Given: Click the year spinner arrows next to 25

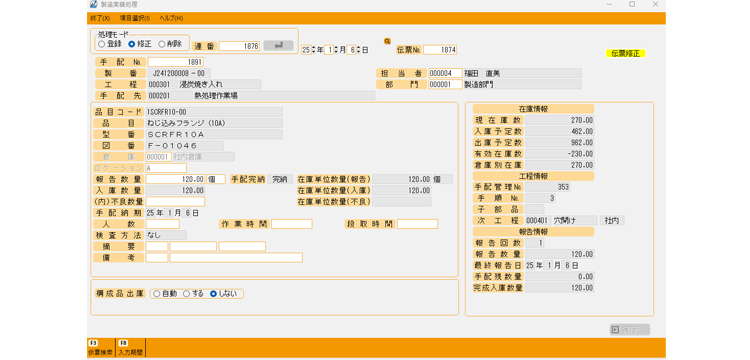Looking at the screenshot, I should tap(314, 50).
